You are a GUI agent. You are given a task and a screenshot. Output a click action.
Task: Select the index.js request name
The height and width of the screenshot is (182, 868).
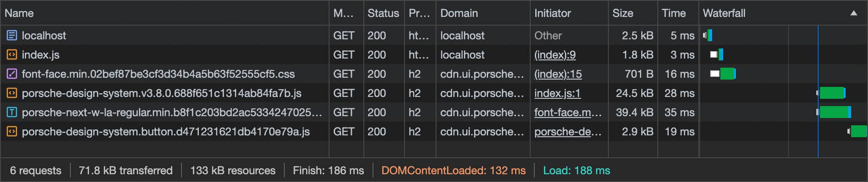click(x=41, y=55)
